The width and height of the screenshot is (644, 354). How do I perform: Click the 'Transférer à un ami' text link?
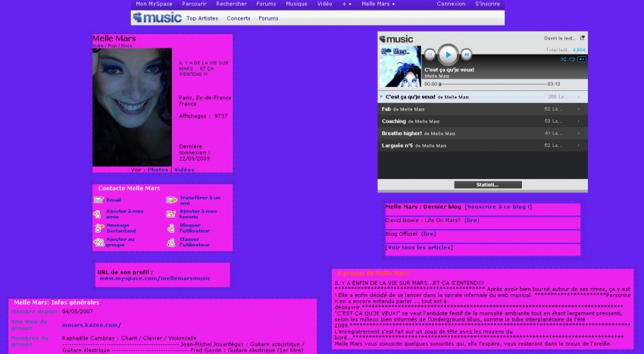point(200,200)
